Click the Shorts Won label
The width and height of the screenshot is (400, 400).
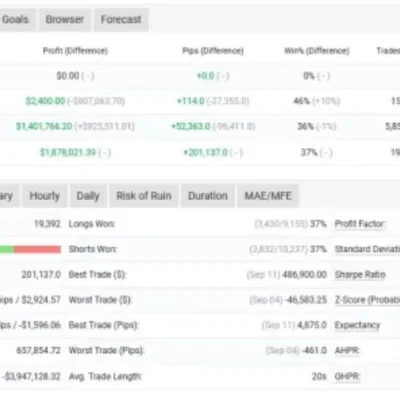(92, 249)
